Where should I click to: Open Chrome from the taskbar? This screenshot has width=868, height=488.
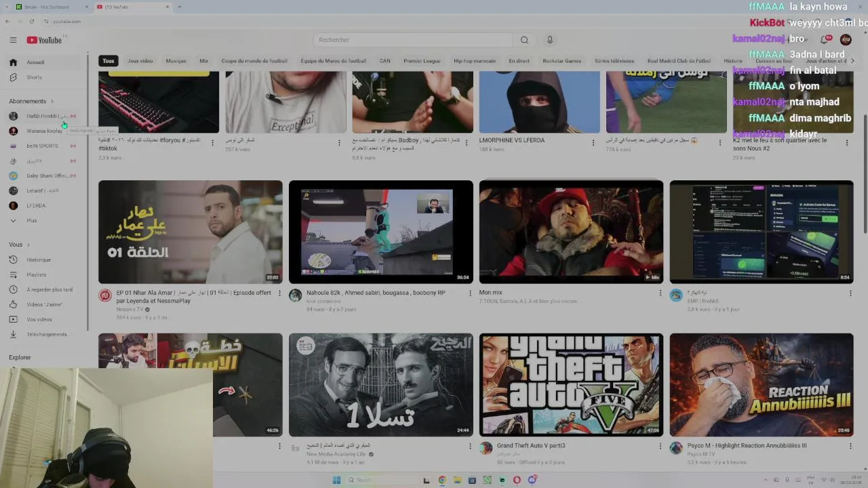[x=442, y=480]
